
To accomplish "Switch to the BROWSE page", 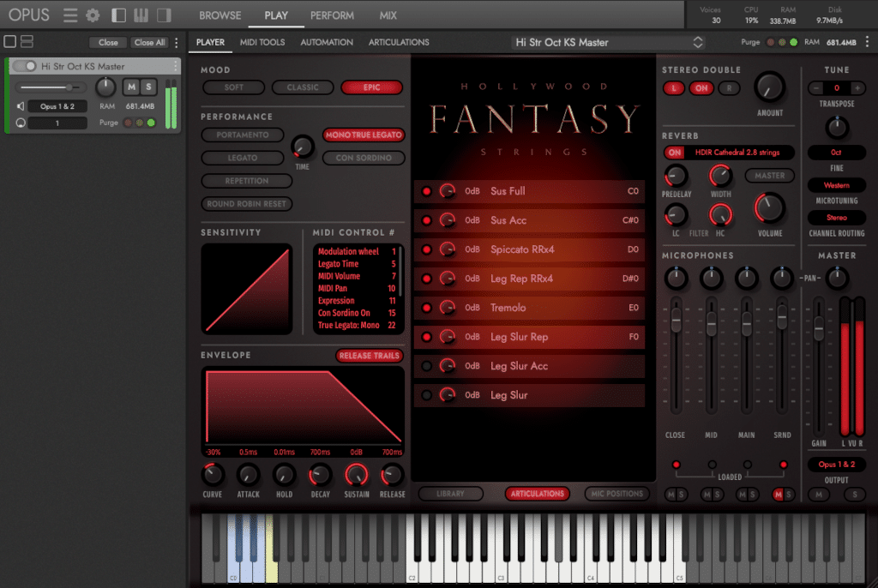I will [x=220, y=15].
